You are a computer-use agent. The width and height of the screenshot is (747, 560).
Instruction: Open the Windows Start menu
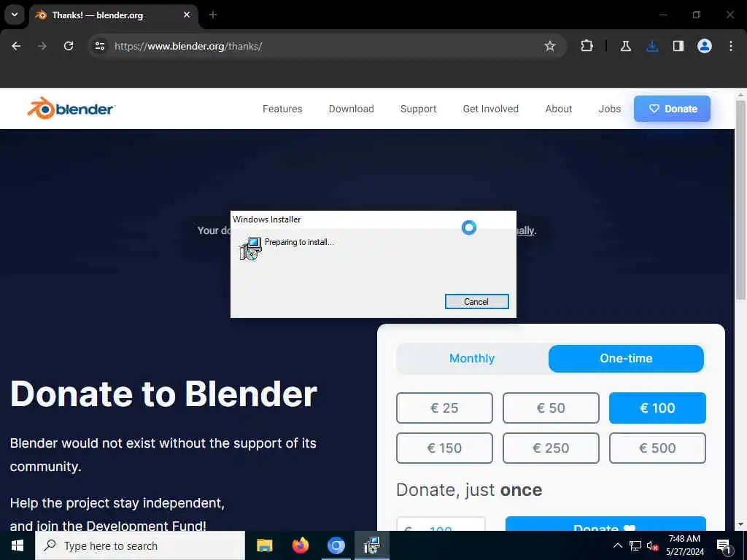coord(18,545)
